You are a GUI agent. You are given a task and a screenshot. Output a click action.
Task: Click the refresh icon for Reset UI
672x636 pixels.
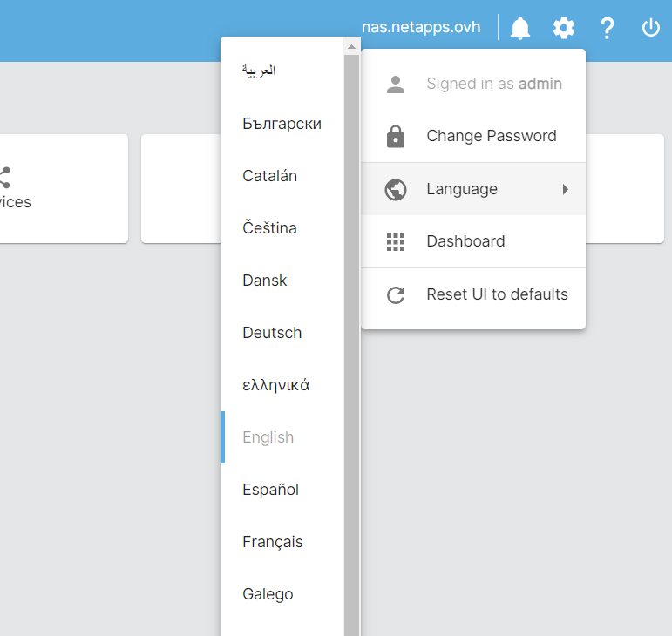tap(396, 294)
